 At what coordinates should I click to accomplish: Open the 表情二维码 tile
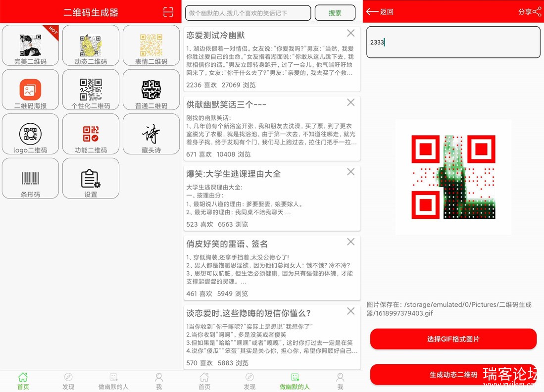(151, 46)
